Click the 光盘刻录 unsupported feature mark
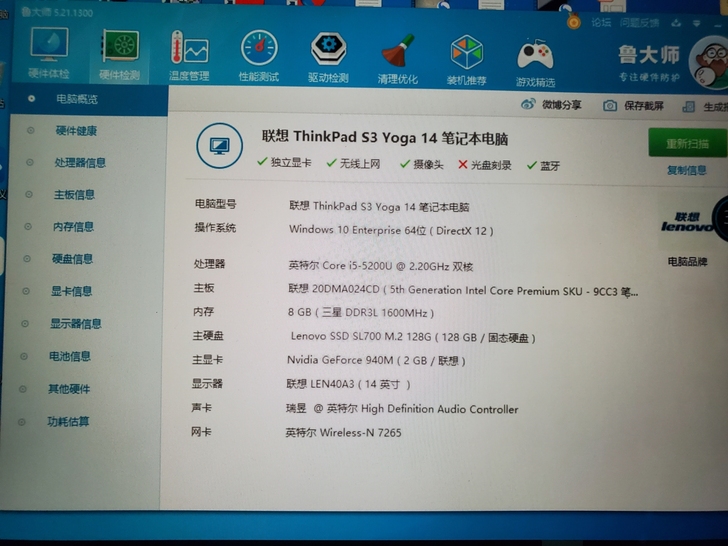The image size is (728, 546). click(x=485, y=165)
